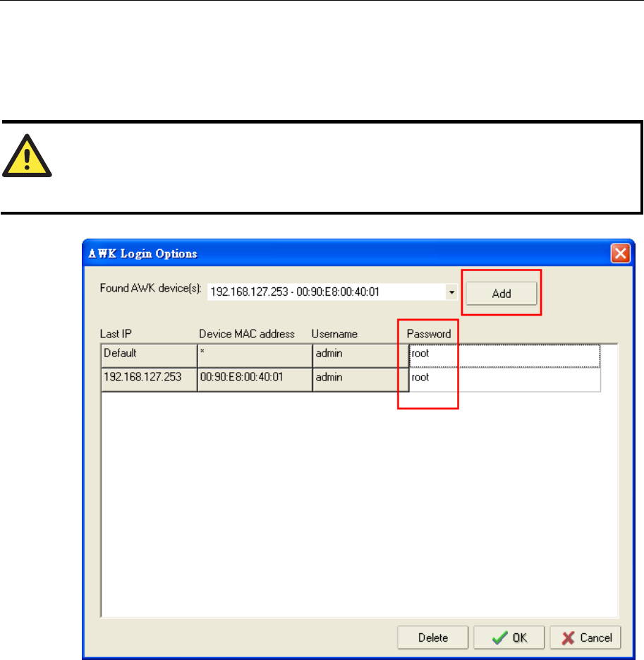Select the Default row Last IP cell
Screen dimensions: 644x660
(149, 356)
